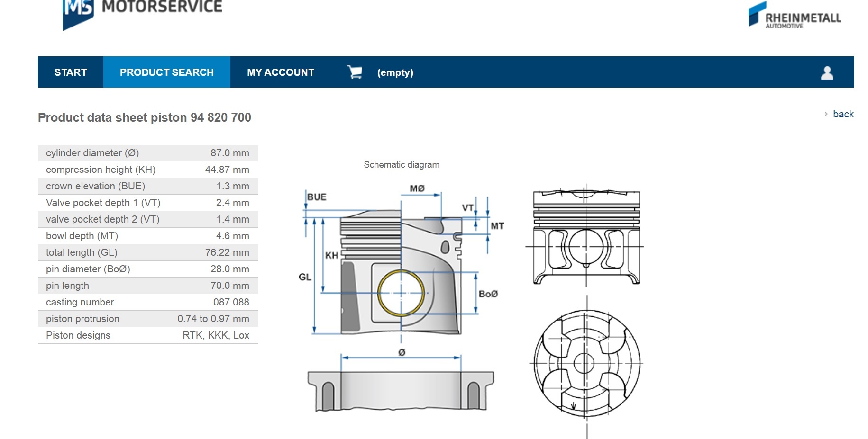Screen dimensions: 868x439
Task: Open the user profile icon
Action: click(x=827, y=72)
